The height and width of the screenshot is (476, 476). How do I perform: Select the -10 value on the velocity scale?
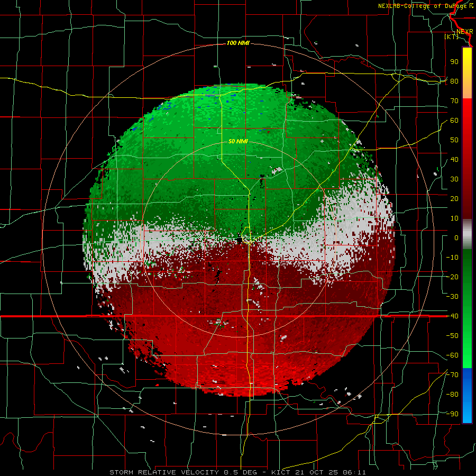[452, 258]
